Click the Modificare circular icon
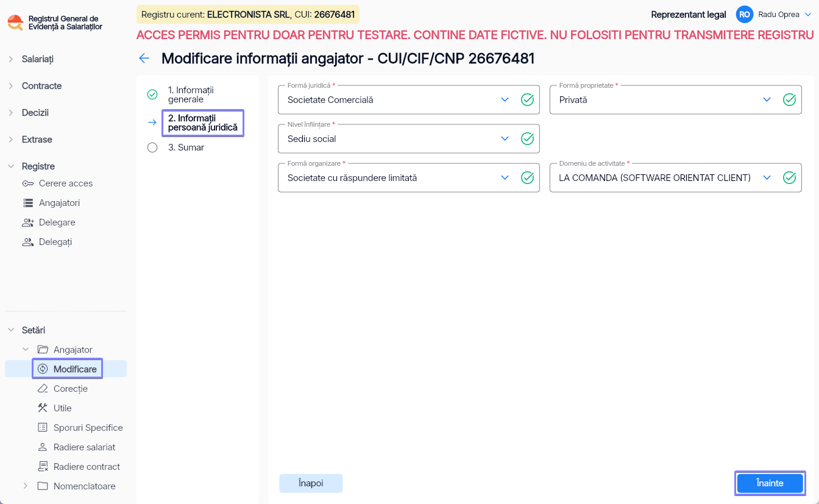The height and width of the screenshot is (504, 819). (43, 369)
